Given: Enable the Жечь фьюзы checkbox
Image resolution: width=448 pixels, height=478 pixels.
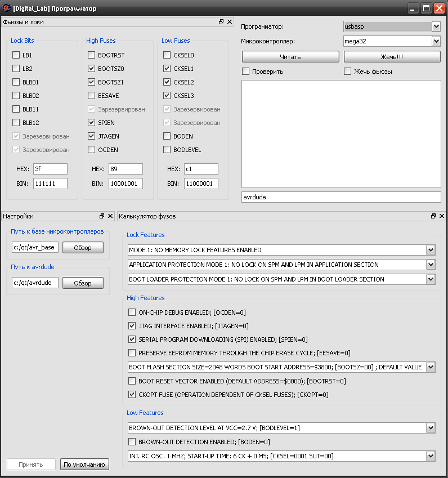Looking at the screenshot, I should [x=348, y=72].
